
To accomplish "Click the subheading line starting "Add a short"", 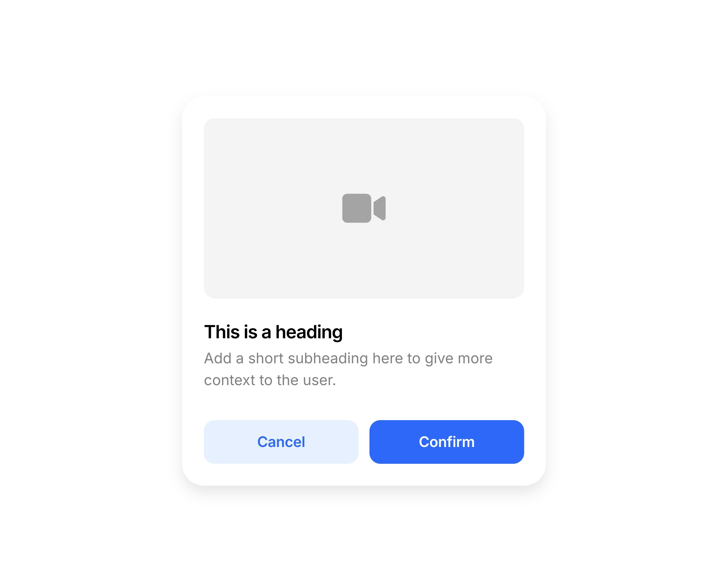I will [348, 359].
